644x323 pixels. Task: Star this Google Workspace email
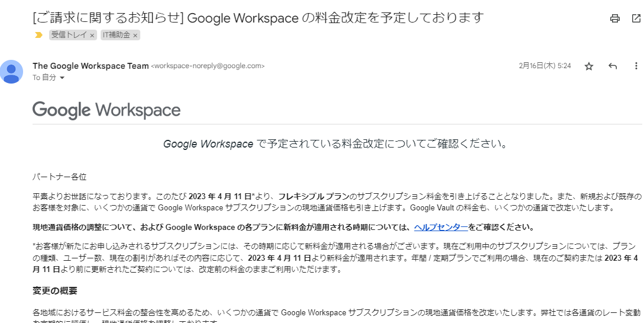588,66
